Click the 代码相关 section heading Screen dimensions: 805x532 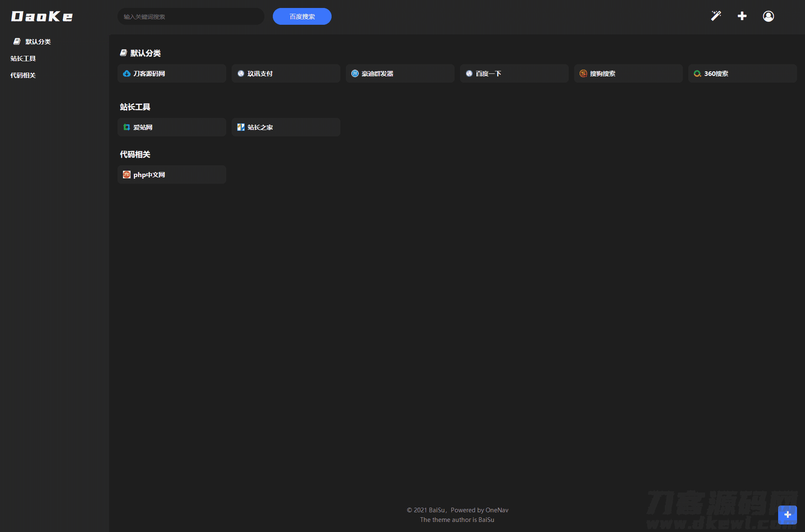135,154
